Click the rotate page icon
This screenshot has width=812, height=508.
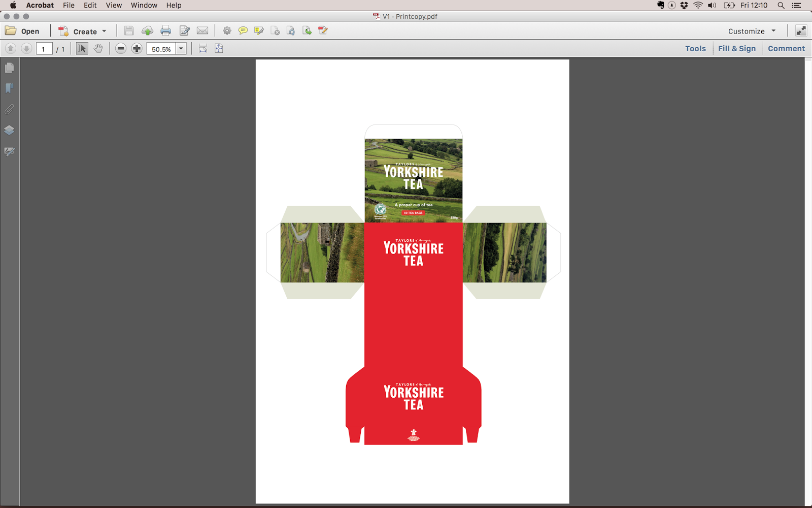[291, 31]
